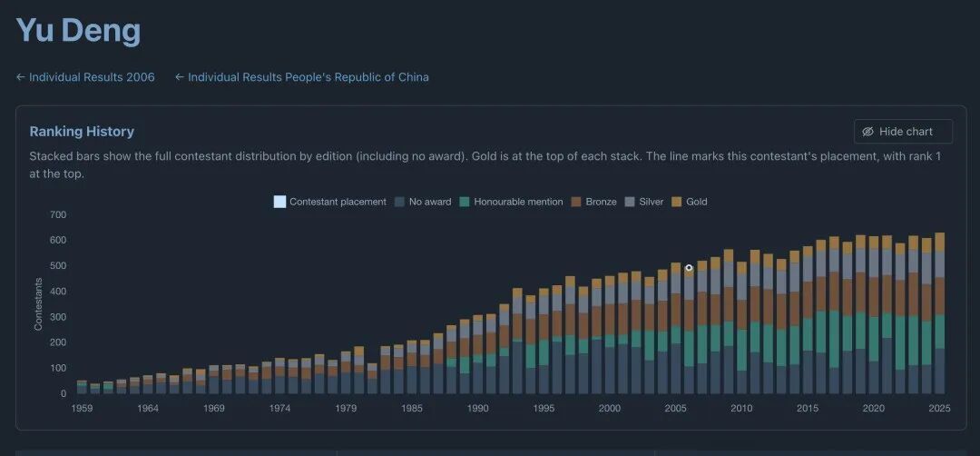Click the Ranking History heading
The height and width of the screenshot is (456, 980).
[x=82, y=132]
